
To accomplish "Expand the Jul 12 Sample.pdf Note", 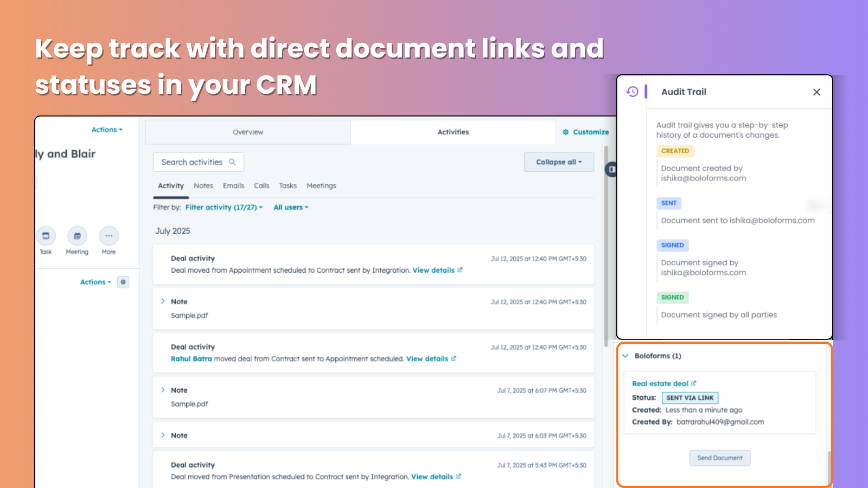I will pos(163,301).
